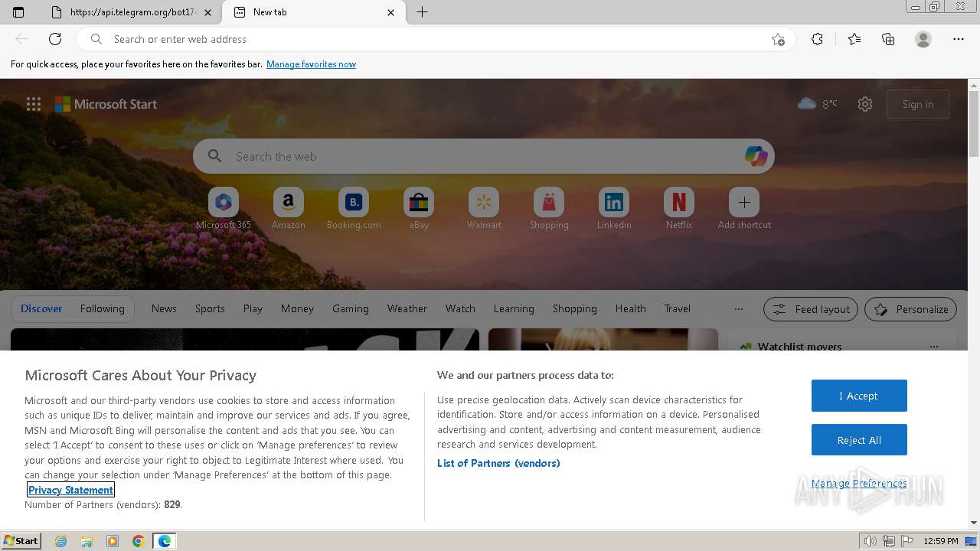Open the Shopping shortcut tile
Screen dimensions: 980x551
click(549, 208)
